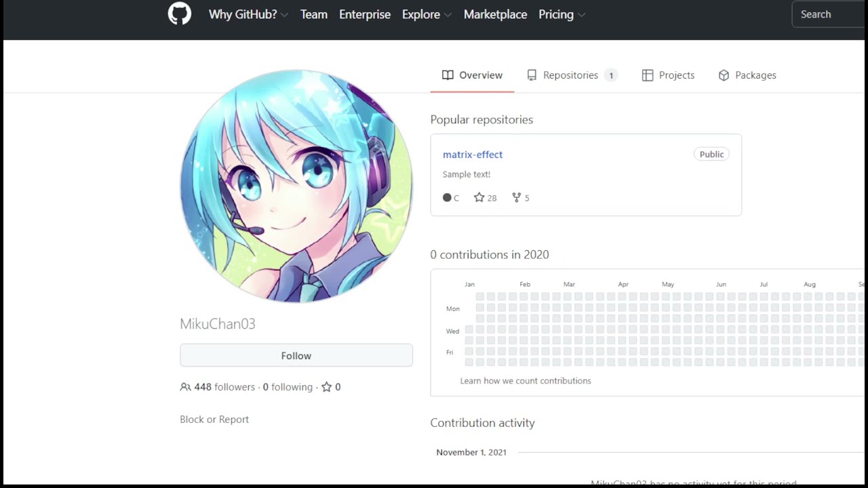Click the Fri row label in graph
Image resolution: width=868 pixels, height=488 pixels.
coord(450,352)
